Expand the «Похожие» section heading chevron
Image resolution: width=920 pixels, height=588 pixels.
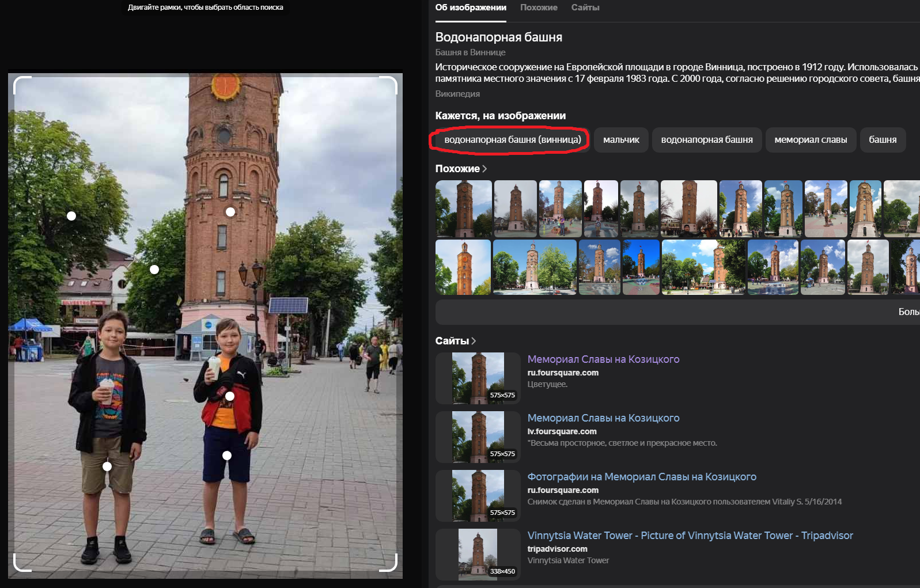[484, 169]
